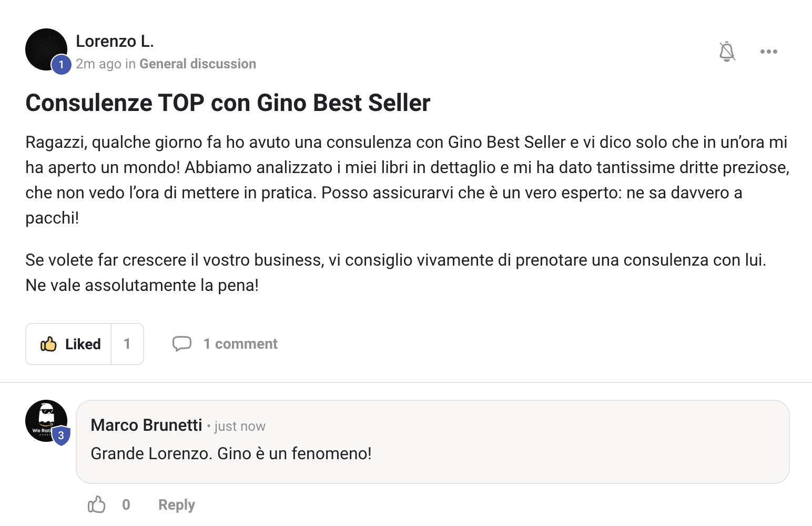Viewport: 812px width, 526px height.
Task: Go to the General discussion category
Action: [x=198, y=64]
